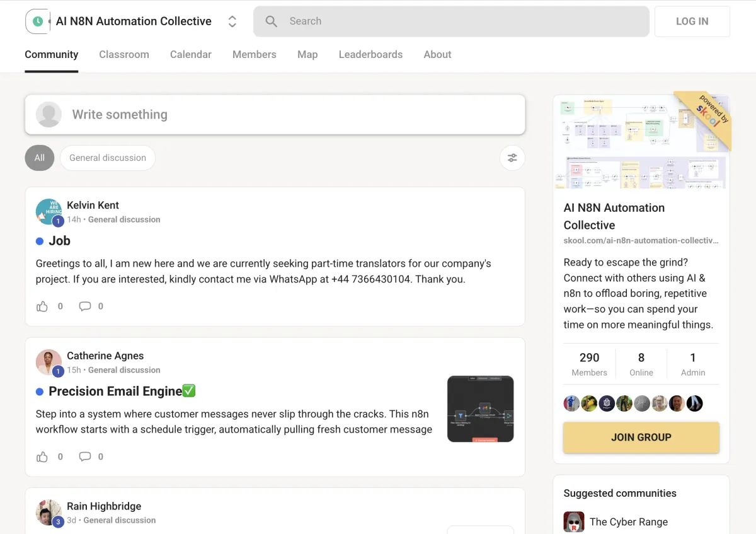Click the last member avatar in sidebar row

[x=694, y=403]
